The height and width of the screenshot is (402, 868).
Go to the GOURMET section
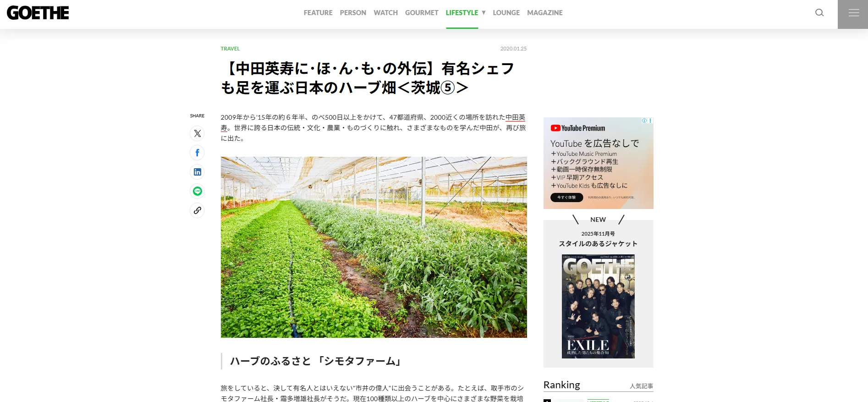422,13
